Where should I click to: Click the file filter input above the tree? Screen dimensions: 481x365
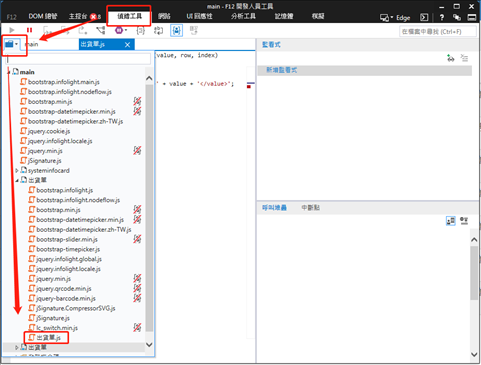[x=78, y=59]
